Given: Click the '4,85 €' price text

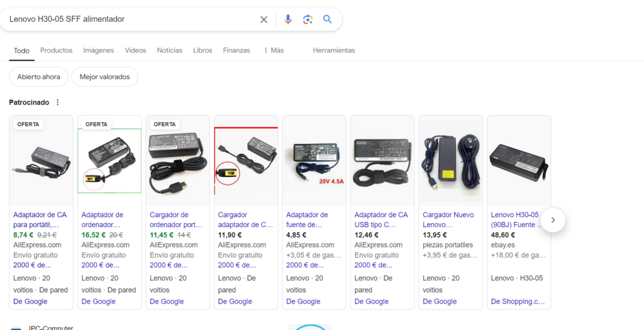Looking at the screenshot, I should click(x=296, y=235).
